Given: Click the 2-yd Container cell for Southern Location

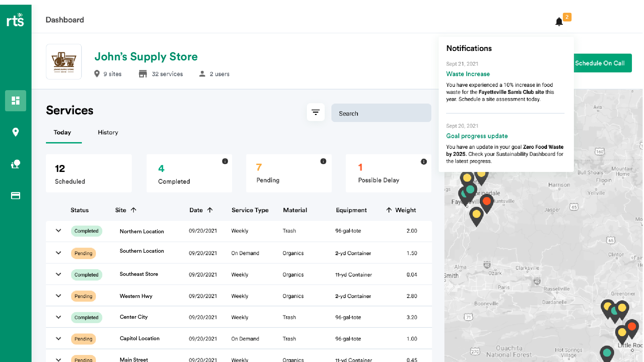Looking at the screenshot, I should coord(353,253).
